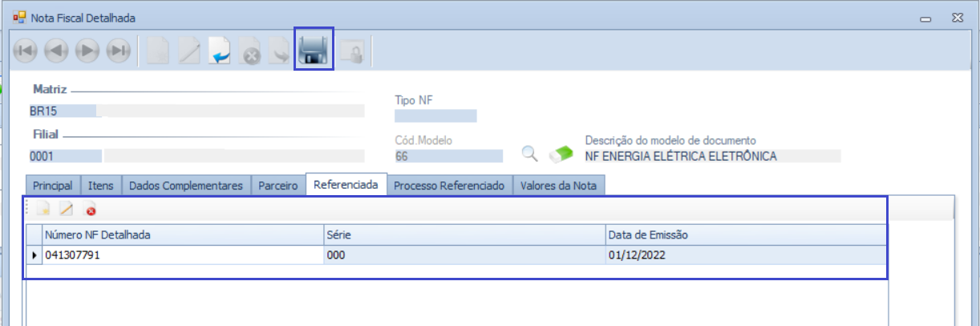
Task: Select the date cell 01/12/2022
Action: [x=746, y=255]
